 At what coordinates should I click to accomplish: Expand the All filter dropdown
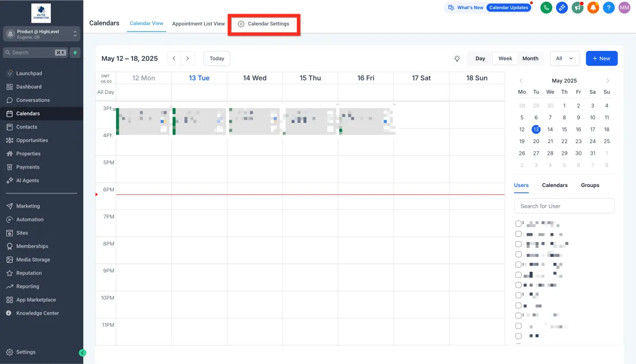tap(564, 58)
